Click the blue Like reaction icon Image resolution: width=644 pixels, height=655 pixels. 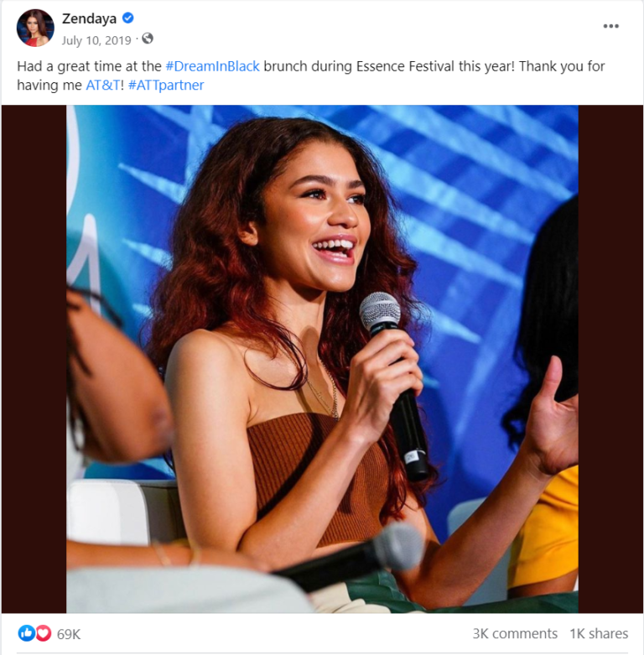pyautogui.click(x=26, y=633)
